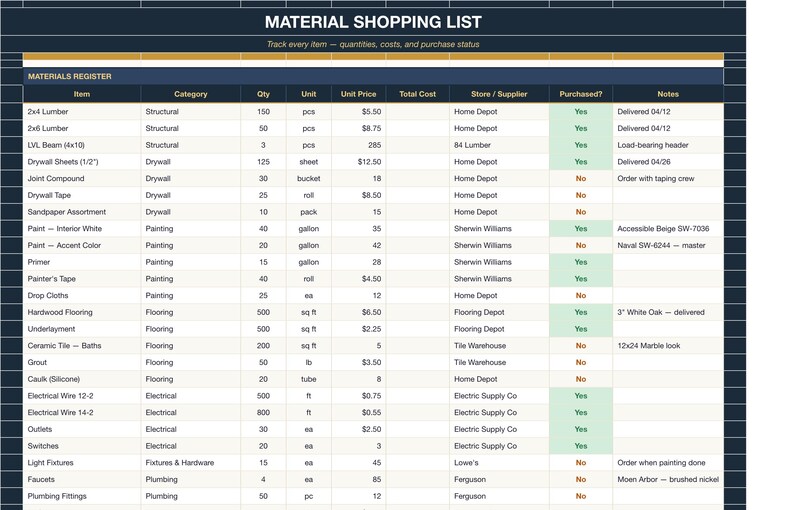Click the '2x6 Lumber' item cell
The image size is (794, 510).
click(x=82, y=128)
